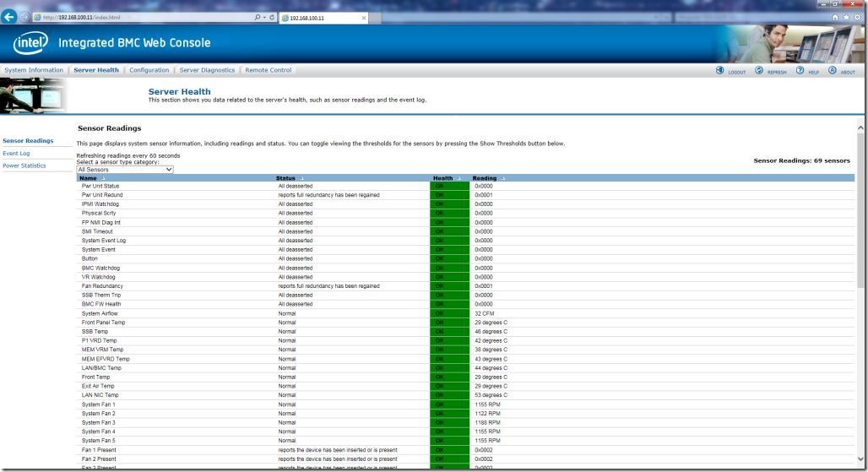
Task: Open browser tools gear icon
Action: click(x=858, y=17)
